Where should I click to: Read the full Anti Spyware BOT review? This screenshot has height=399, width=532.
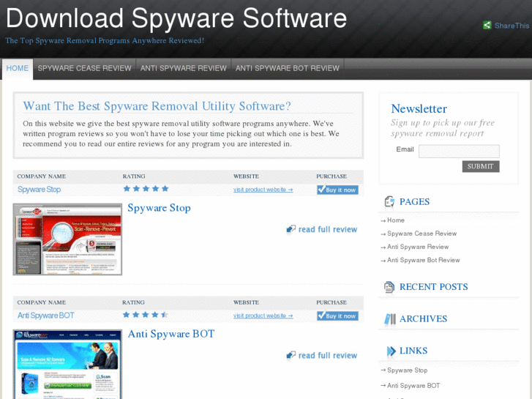click(x=328, y=356)
